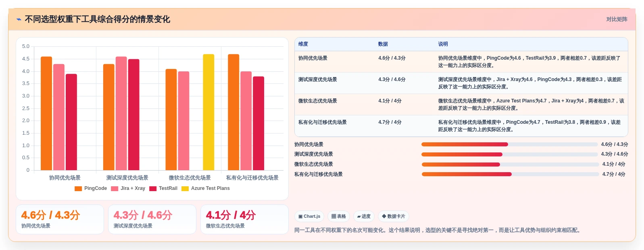Click the footer note starting 同一工具在不同权重下
Image resolution: width=644 pixels, height=250 pixels.
pyautogui.click(x=438, y=230)
